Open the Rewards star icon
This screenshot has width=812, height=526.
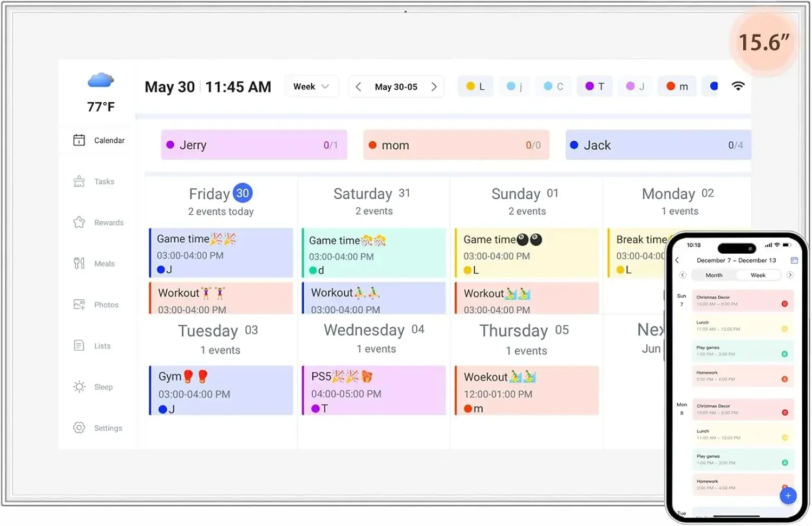79,222
